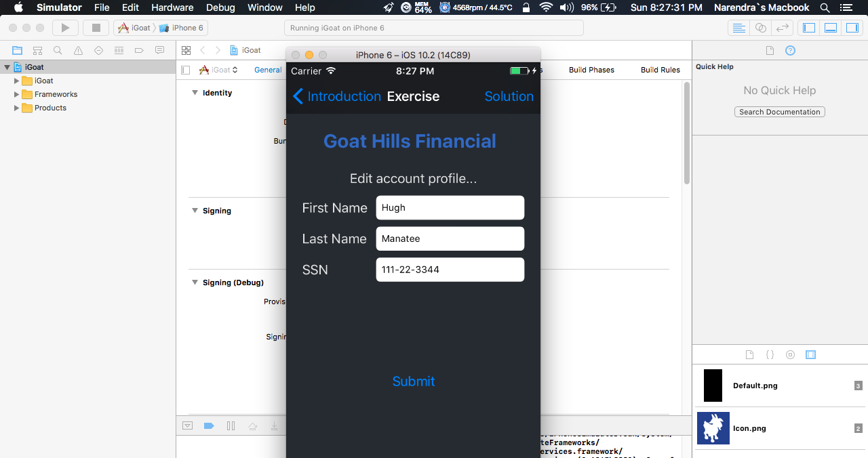Click the Step into debug icon
This screenshot has width=868, height=458.
tap(274, 425)
